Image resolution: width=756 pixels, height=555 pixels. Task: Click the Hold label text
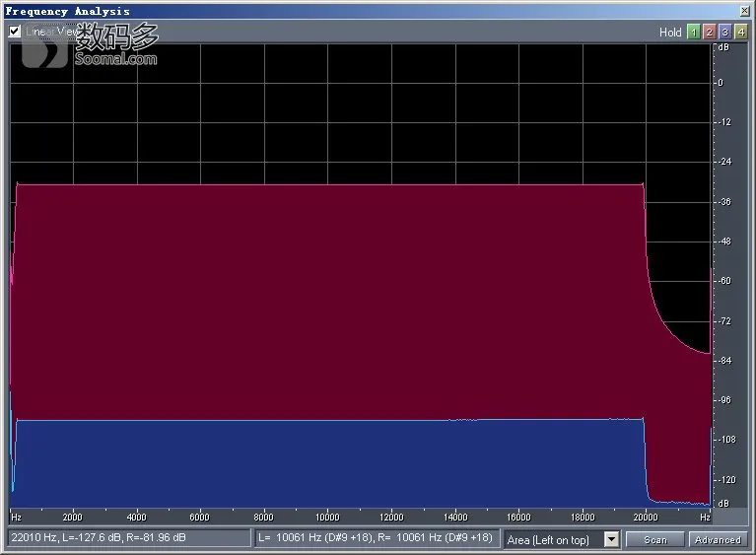(670, 33)
